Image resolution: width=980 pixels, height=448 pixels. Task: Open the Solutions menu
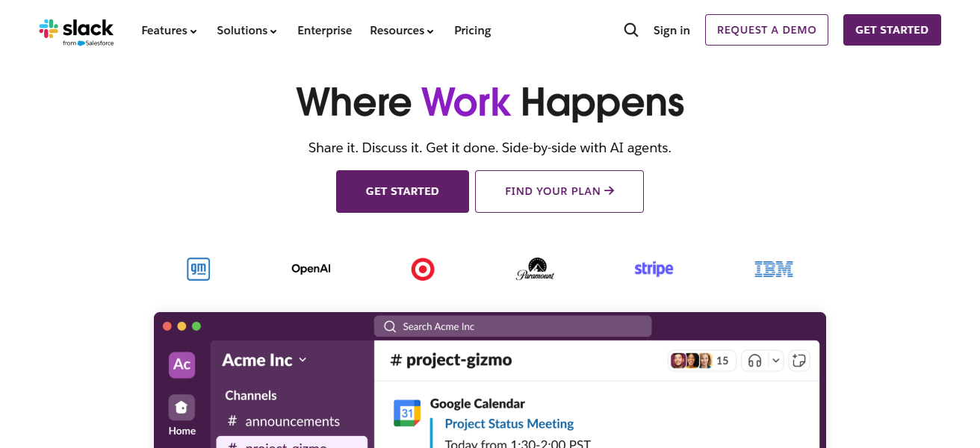click(x=246, y=30)
